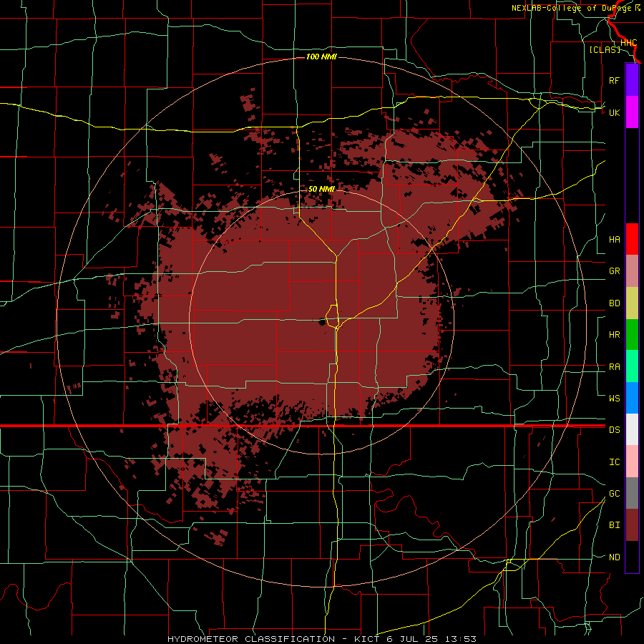Click the IC pink legend swatch
This screenshot has height=644, width=644.
pyautogui.click(x=632, y=462)
